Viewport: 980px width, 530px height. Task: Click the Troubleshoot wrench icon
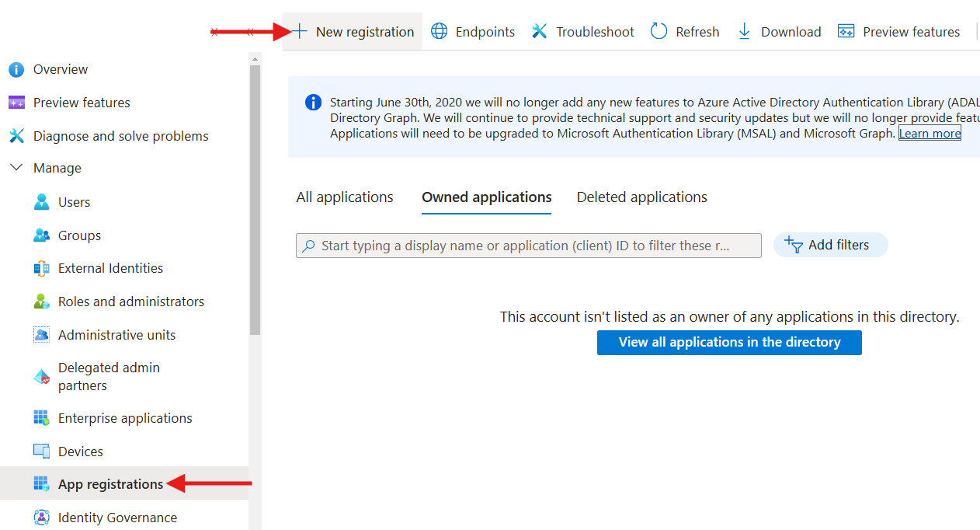pos(540,32)
